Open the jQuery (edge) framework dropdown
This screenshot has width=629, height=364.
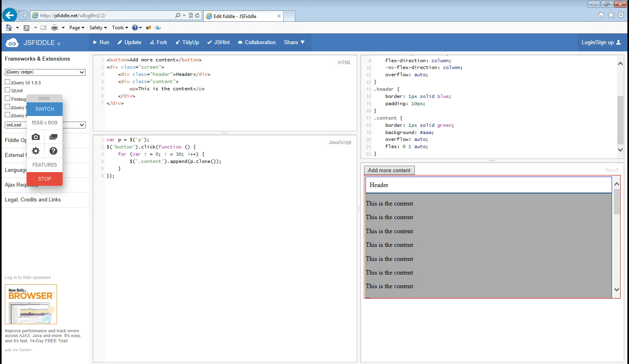pyautogui.click(x=45, y=72)
